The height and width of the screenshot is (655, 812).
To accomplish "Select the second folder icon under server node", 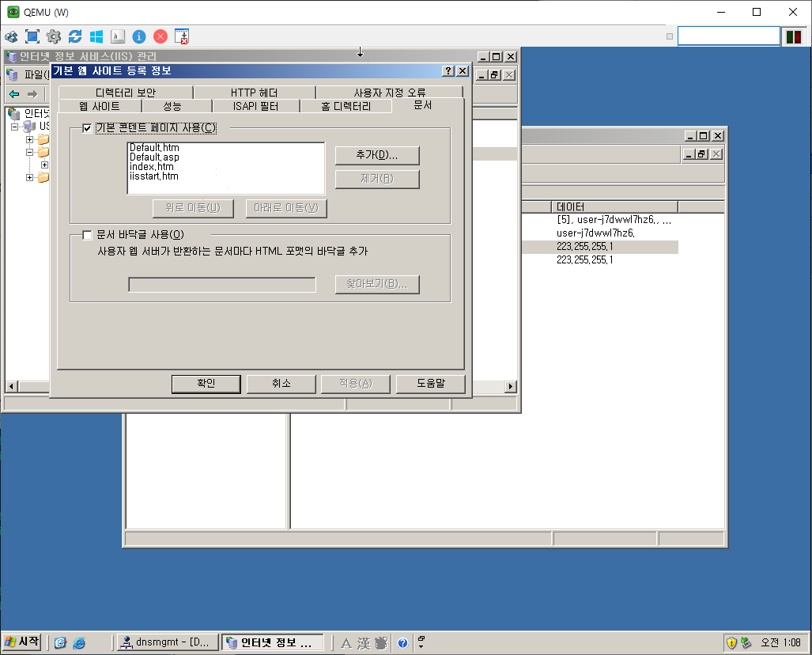I will [43, 152].
